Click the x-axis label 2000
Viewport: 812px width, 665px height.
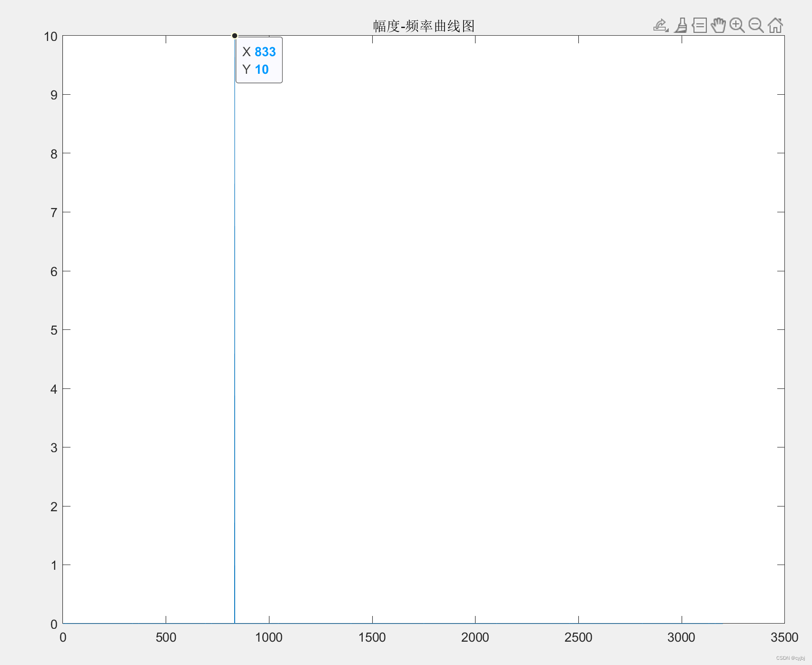pos(475,637)
